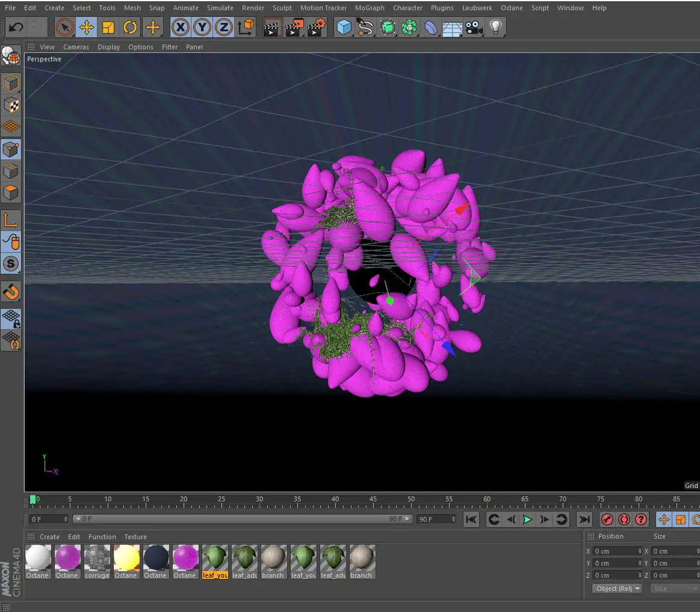Screen dimensions: 700x612
Task: Toggle Z-axis lock
Action: coord(224,28)
